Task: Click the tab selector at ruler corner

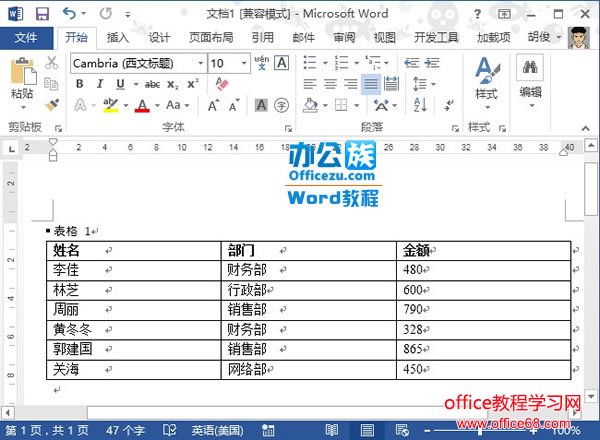Action: 12,148
